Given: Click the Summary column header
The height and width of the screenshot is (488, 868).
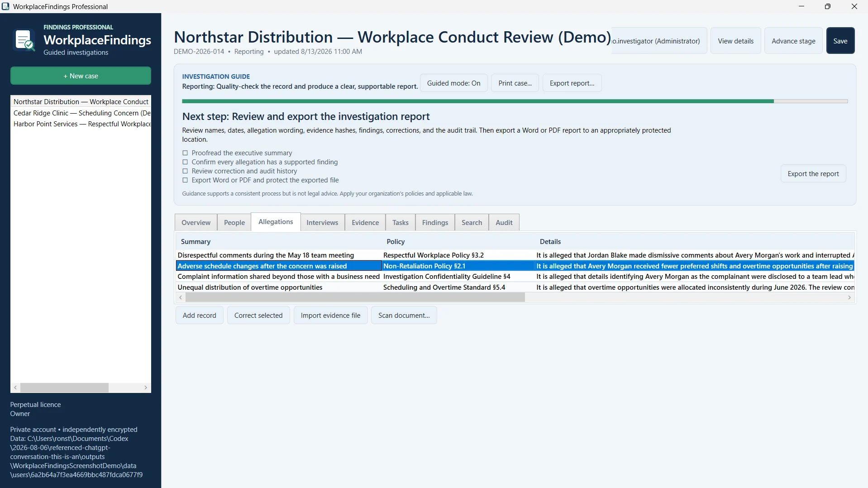Looking at the screenshot, I should (279, 242).
